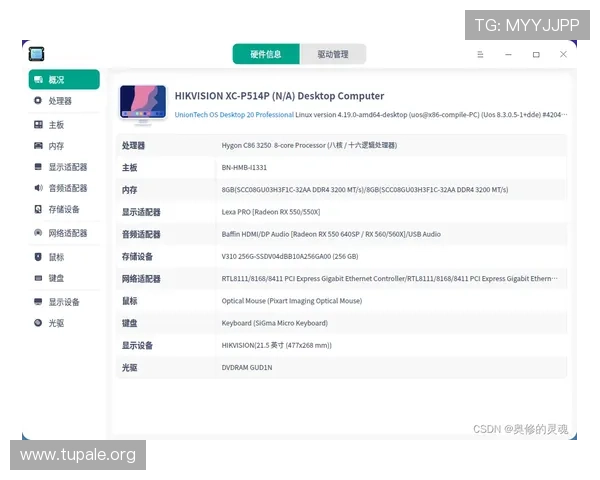The height and width of the screenshot is (480, 600).
Task: Click the UnionTech OS Desktop 20 Professional link
Action: pyautogui.click(x=234, y=115)
